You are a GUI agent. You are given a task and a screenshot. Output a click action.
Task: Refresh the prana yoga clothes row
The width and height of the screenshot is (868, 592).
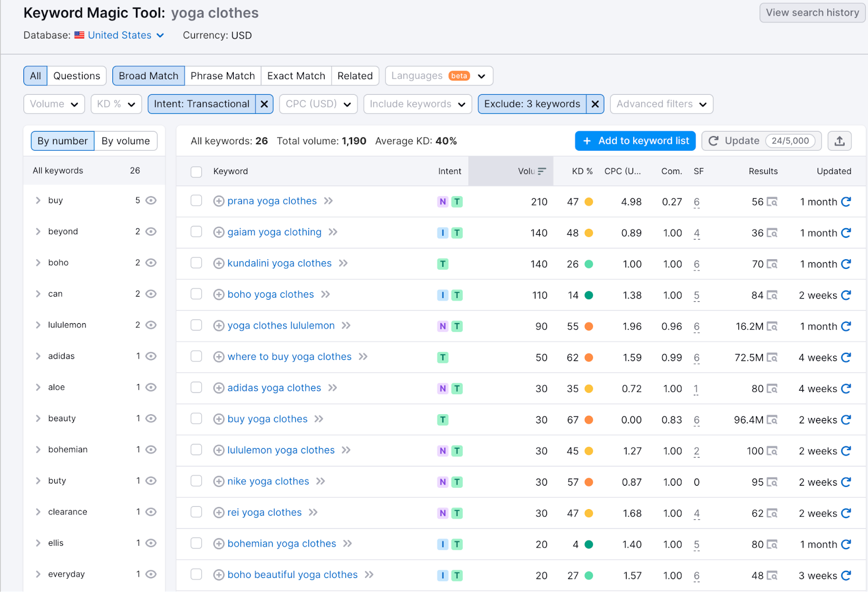pos(846,202)
